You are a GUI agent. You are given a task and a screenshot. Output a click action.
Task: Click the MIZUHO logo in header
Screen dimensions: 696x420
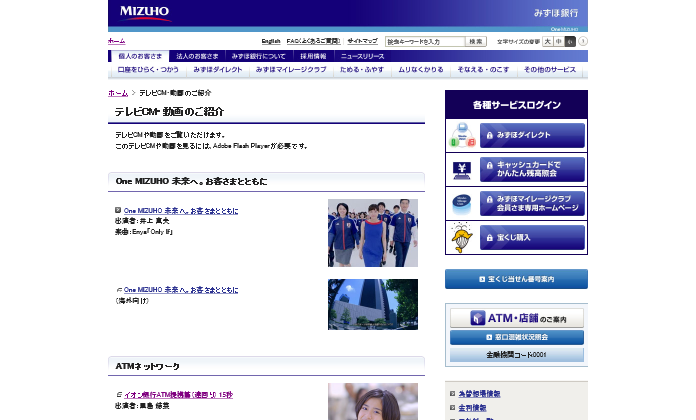click(145, 12)
